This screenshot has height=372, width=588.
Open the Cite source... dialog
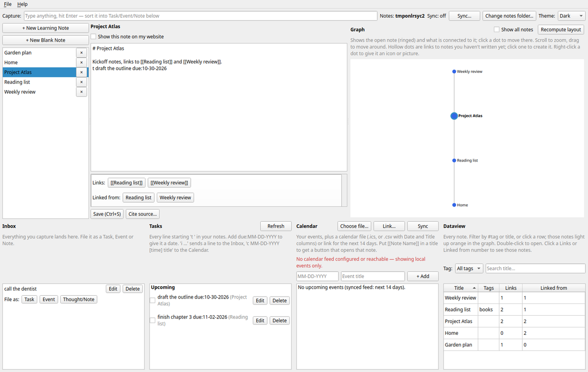pyautogui.click(x=143, y=214)
